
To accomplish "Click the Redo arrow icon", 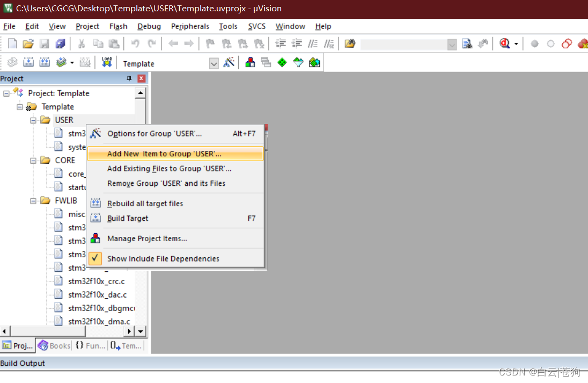I will click(151, 44).
